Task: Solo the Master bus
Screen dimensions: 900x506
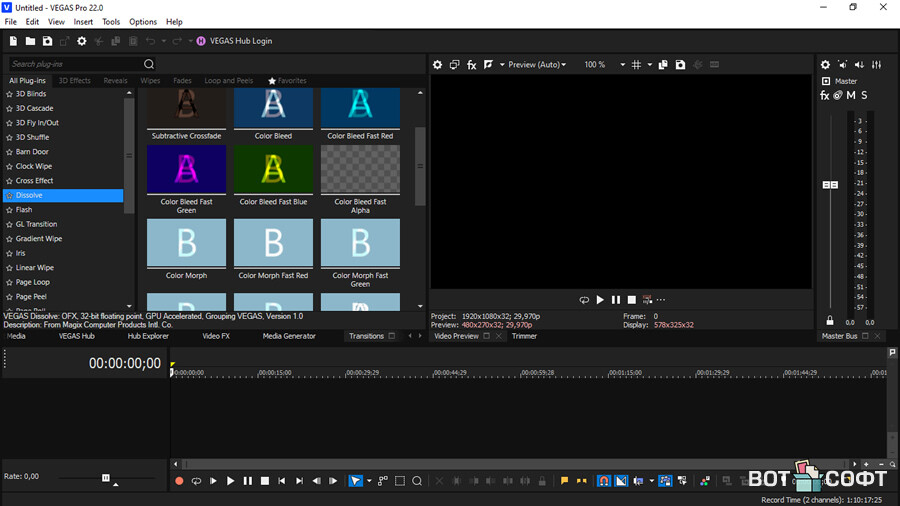Action: (x=864, y=96)
